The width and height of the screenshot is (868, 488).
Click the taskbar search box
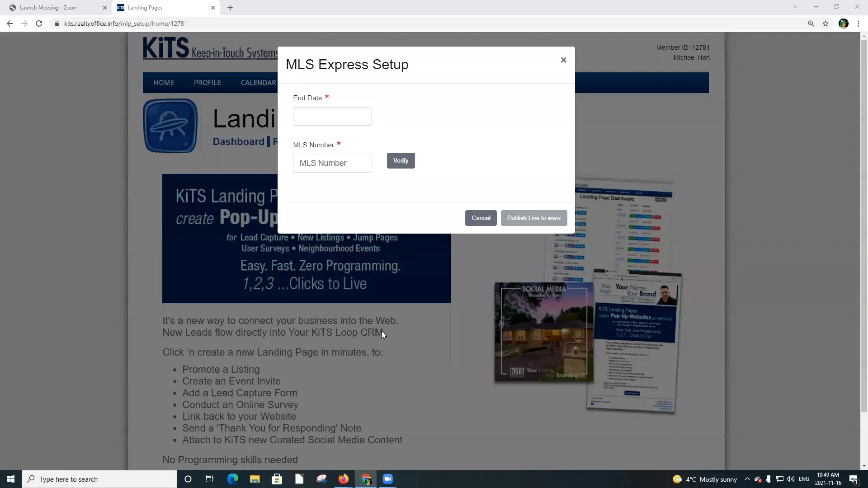99,479
